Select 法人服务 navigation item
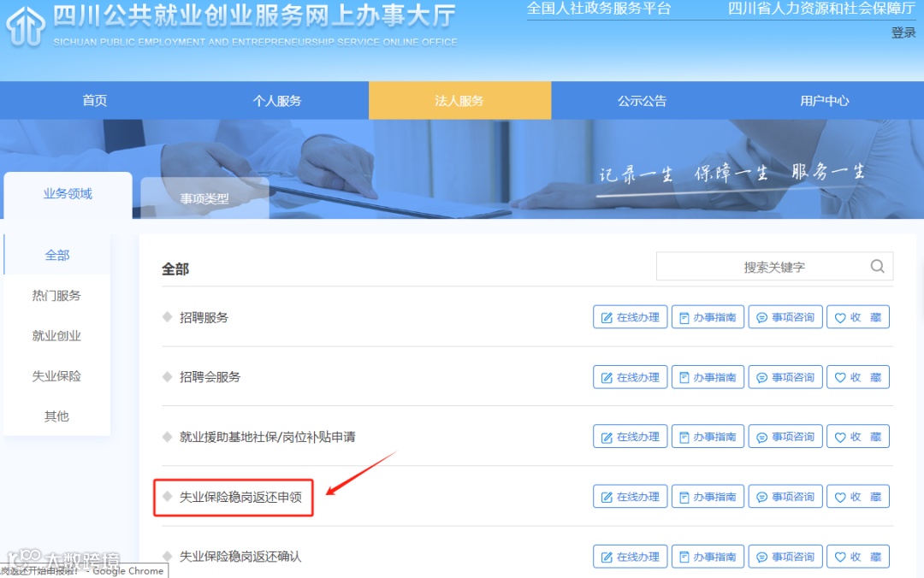Screen dimensions: 924x578 tap(459, 100)
